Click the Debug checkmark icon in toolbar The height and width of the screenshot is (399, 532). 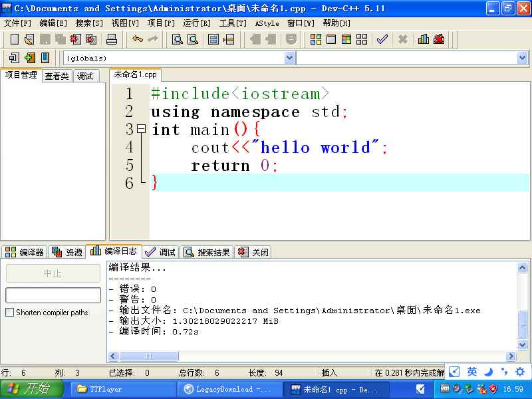click(382, 40)
